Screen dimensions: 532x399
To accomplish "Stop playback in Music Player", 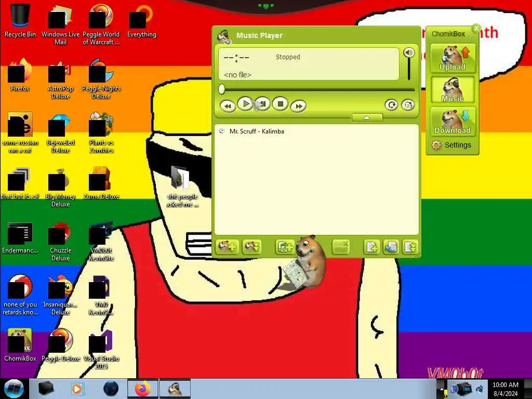I will [x=280, y=104].
